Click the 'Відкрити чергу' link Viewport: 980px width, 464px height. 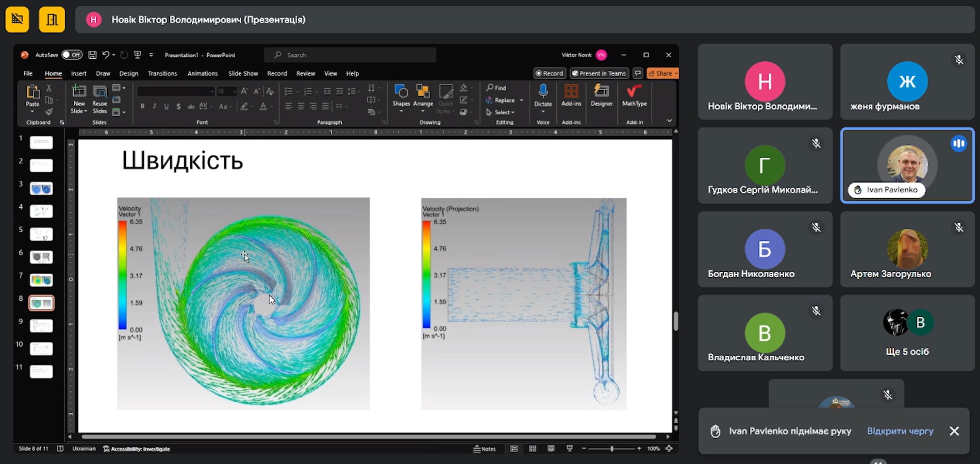[900, 431]
